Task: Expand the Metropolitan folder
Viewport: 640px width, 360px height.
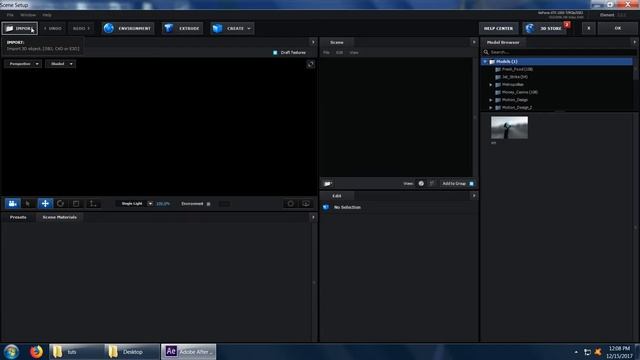Action: click(491, 84)
